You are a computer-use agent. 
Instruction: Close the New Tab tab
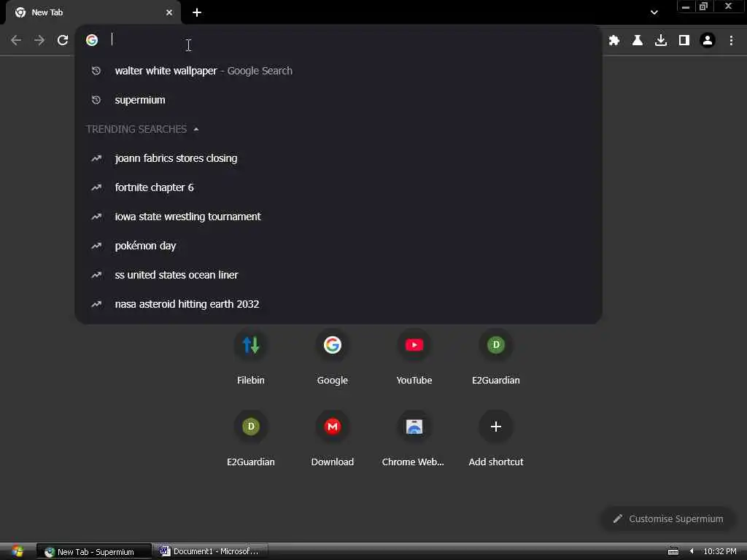(169, 12)
